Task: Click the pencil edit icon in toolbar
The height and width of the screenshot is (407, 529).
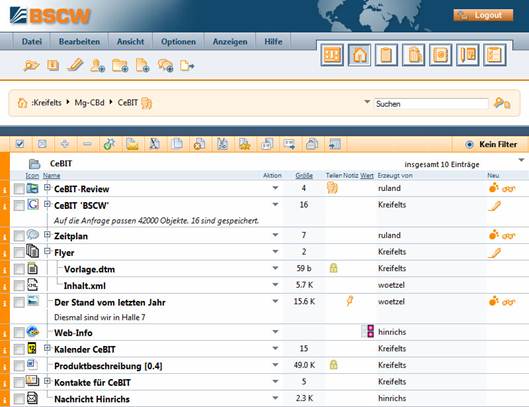Action: [75, 65]
